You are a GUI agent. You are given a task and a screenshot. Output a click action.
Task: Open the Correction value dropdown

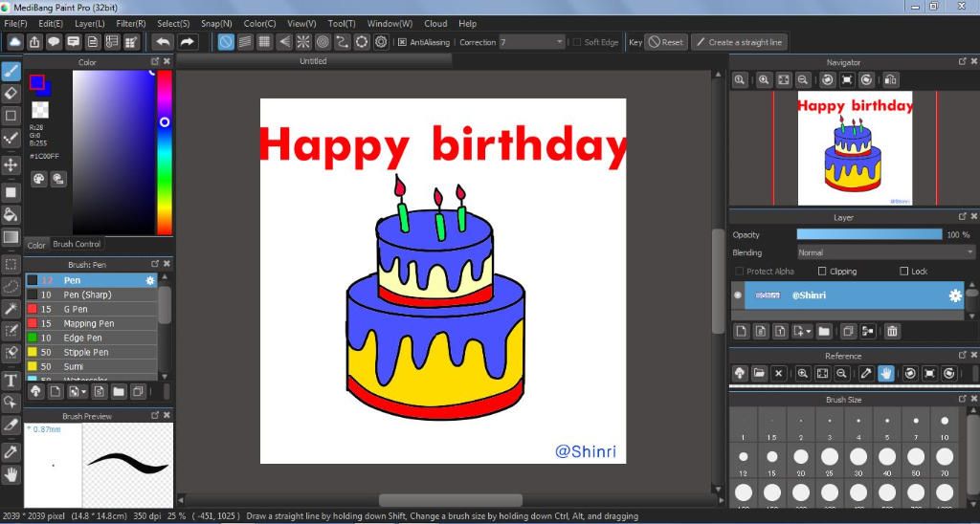point(559,42)
